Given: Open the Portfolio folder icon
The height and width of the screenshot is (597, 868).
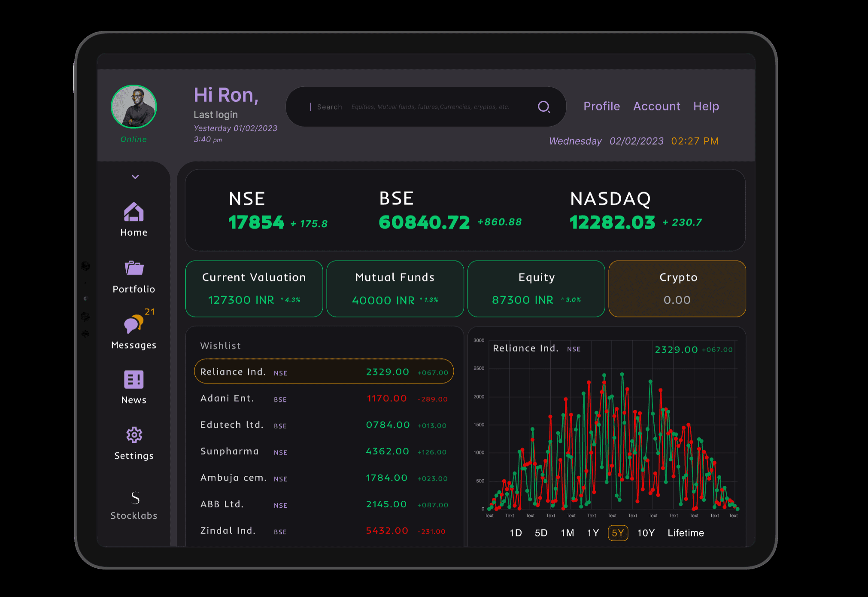Looking at the screenshot, I should [134, 268].
